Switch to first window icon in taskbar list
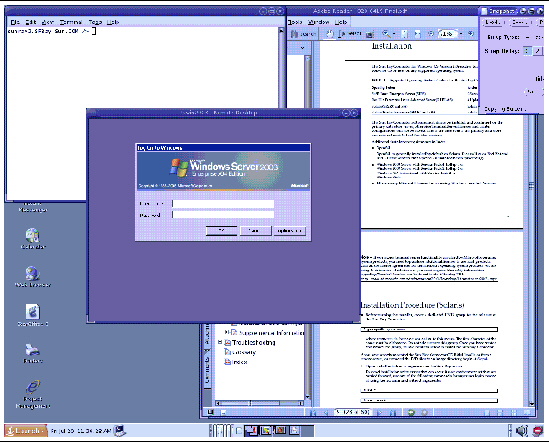 point(251,430)
